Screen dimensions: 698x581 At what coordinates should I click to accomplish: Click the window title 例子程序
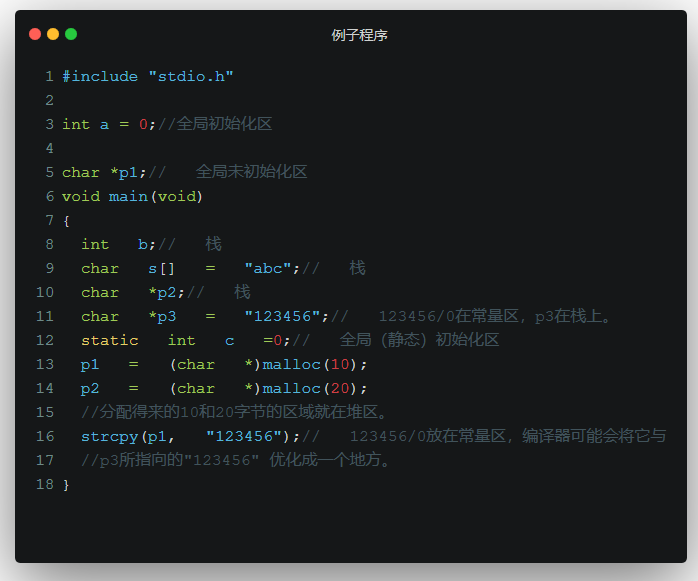[359, 35]
